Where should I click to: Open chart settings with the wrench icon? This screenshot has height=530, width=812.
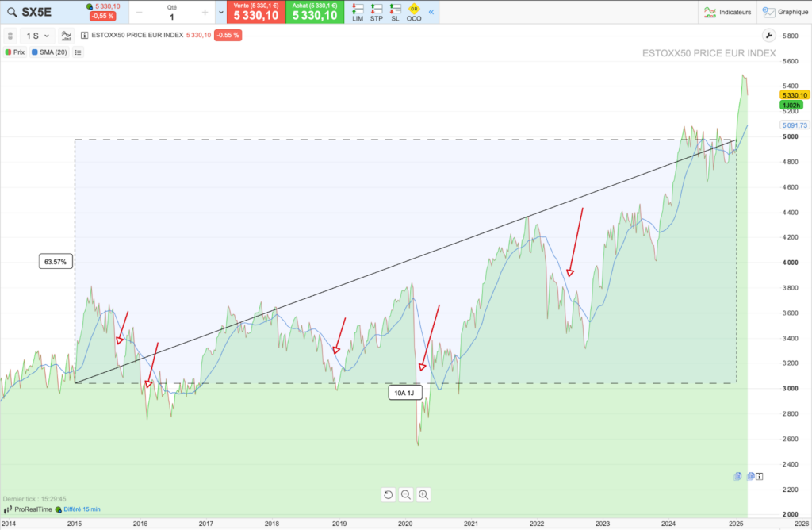pyautogui.click(x=769, y=35)
